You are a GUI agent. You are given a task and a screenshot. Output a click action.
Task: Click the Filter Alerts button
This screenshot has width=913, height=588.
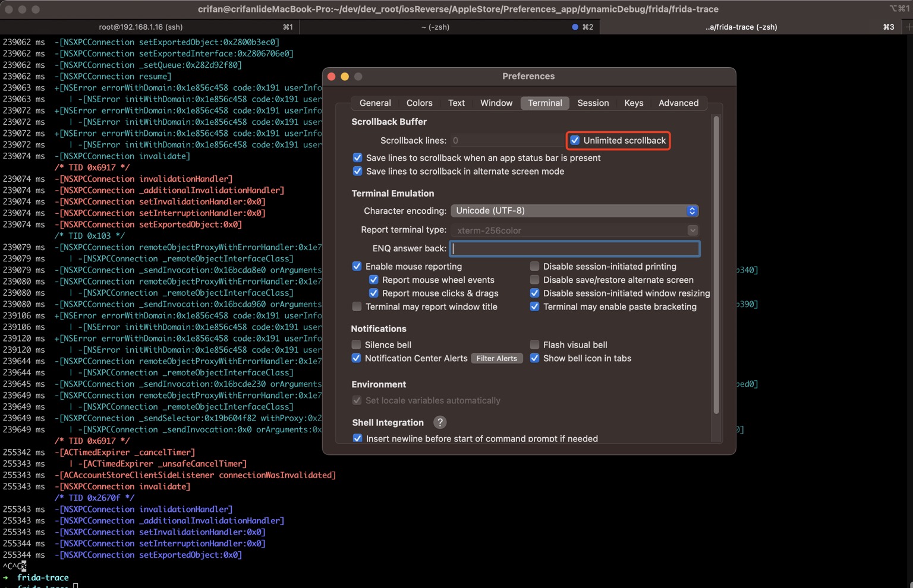497,358
